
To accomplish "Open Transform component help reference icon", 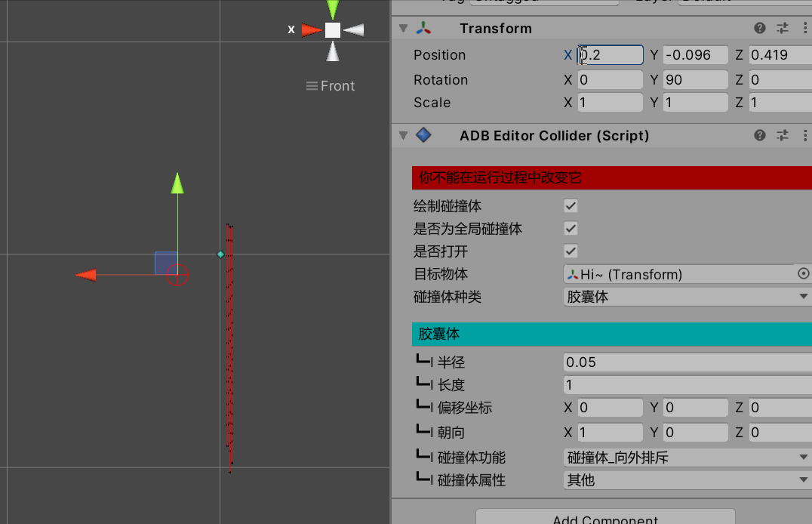I will [760, 28].
